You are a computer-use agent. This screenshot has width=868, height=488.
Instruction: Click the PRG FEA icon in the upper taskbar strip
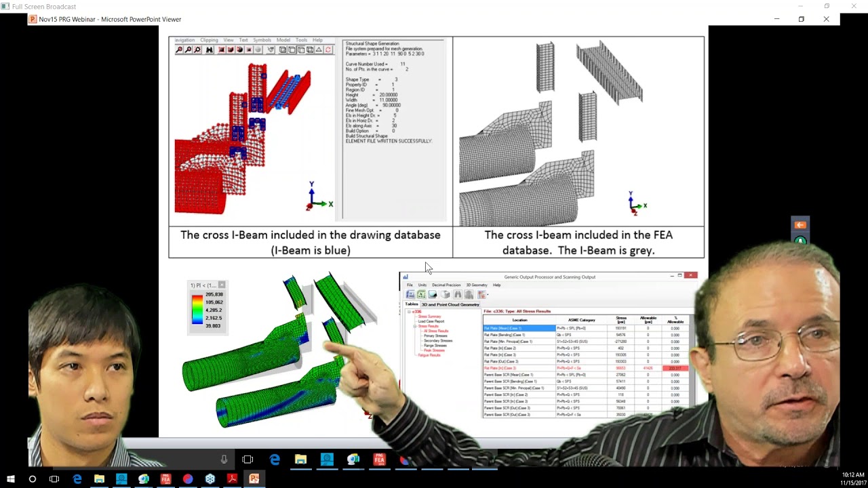click(379, 460)
